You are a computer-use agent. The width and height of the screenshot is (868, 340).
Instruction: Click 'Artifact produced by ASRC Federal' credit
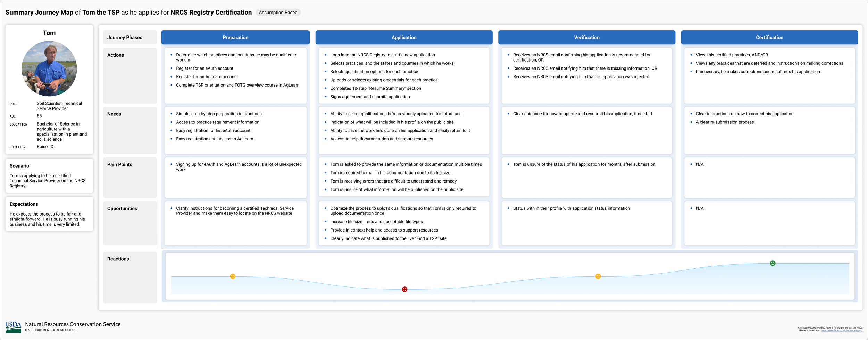[830, 327]
